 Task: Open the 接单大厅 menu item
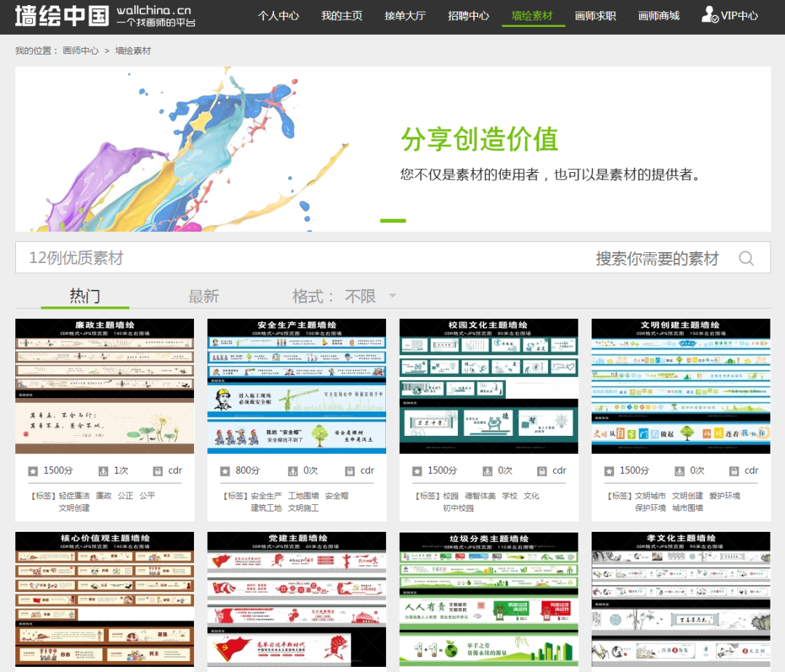click(x=405, y=15)
